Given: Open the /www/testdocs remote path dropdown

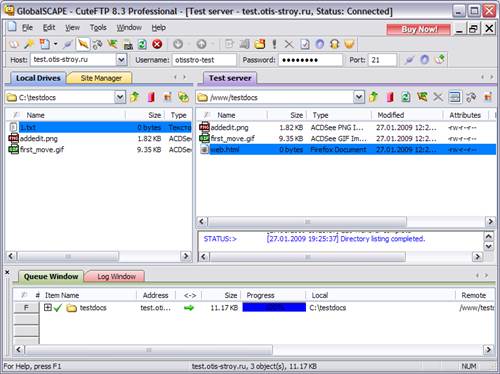Looking at the screenshot, I should click(x=359, y=97).
